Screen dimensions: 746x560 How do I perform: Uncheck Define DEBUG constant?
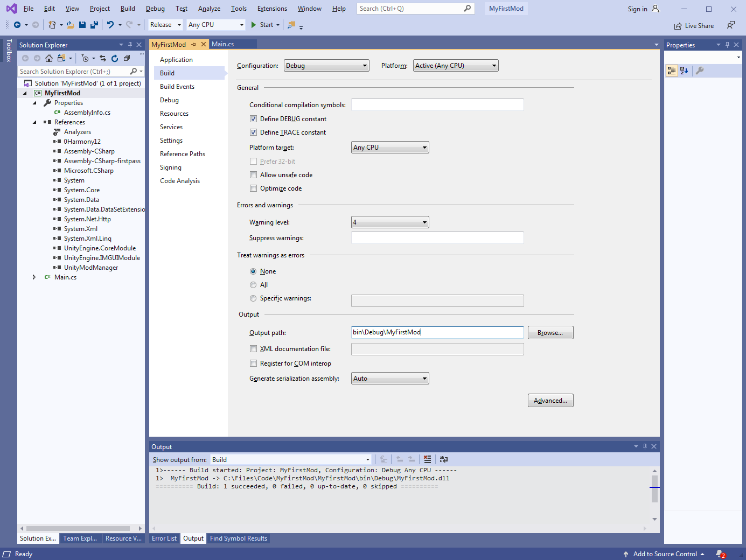tap(253, 119)
